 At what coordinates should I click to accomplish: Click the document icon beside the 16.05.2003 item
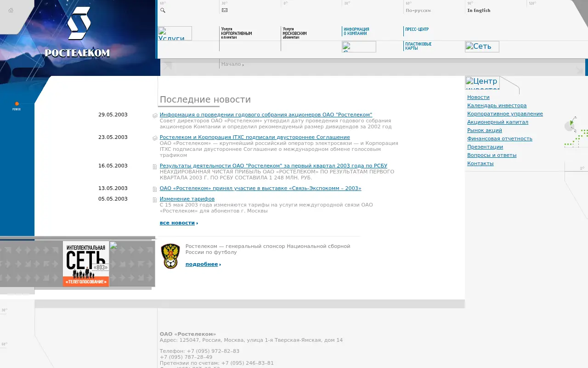click(155, 167)
